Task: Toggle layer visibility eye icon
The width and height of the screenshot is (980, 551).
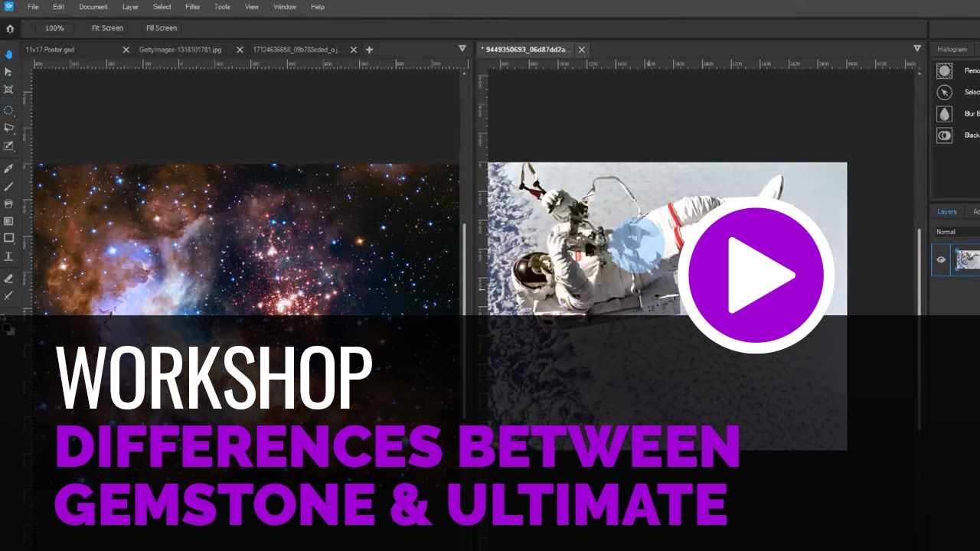Action: tap(941, 259)
